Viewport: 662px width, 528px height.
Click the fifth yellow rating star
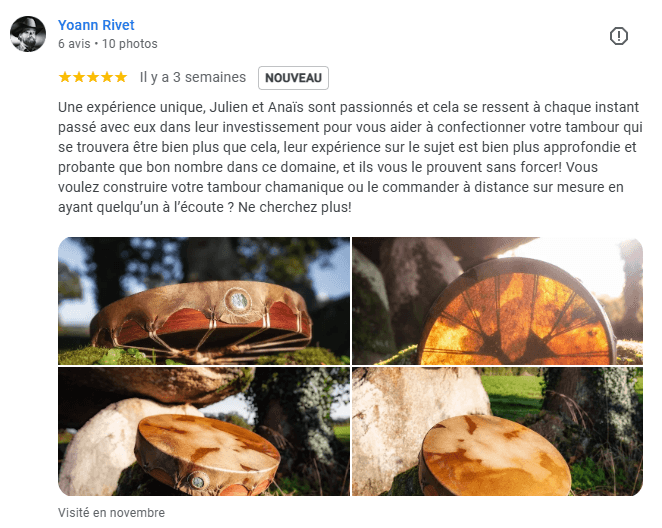point(121,77)
